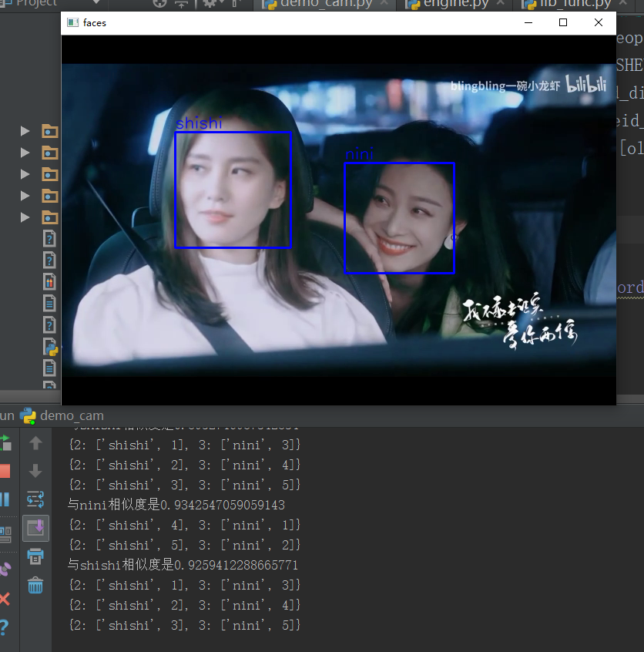Image resolution: width=644 pixels, height=652 pixels.
Task: Stop the running demo_cam process
Action: click(x=5, y=471)
